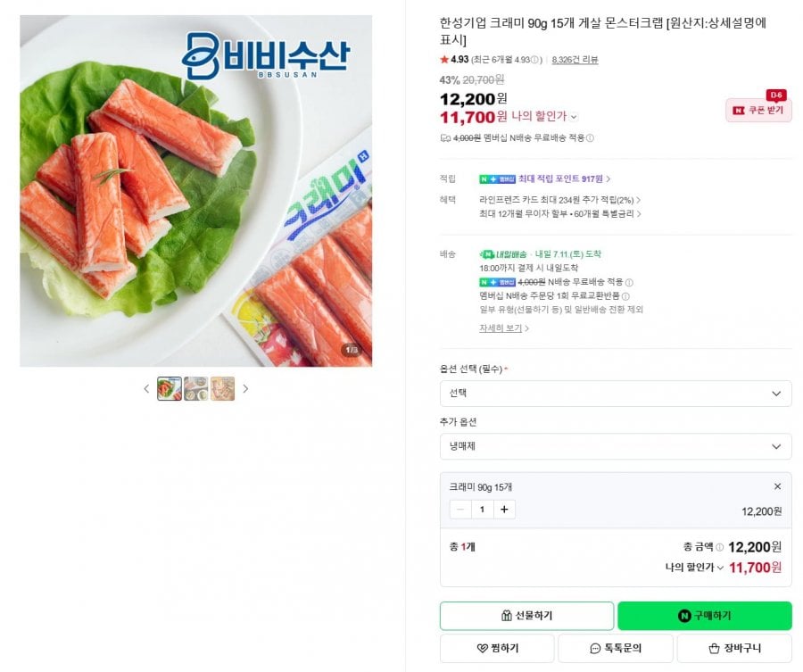
Task: Click the info icon beside 무료교환반품
Action: pos(625,296)
